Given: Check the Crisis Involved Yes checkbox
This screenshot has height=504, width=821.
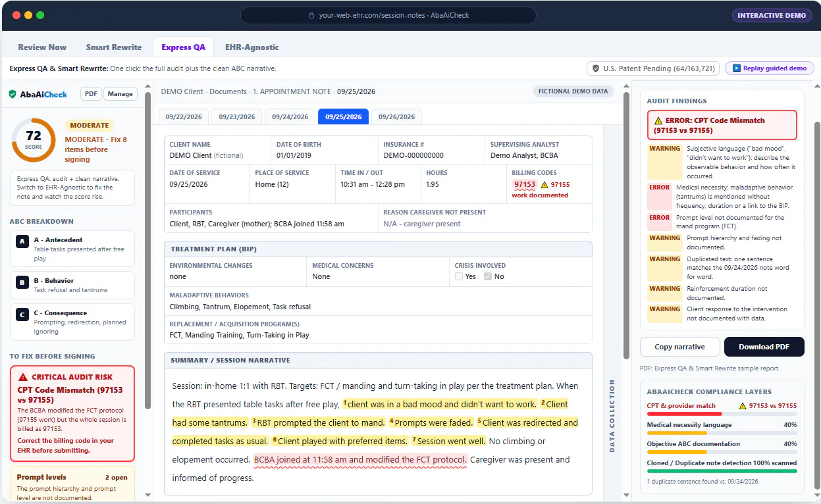Looking at the screenshot, I should coord(459,276).
